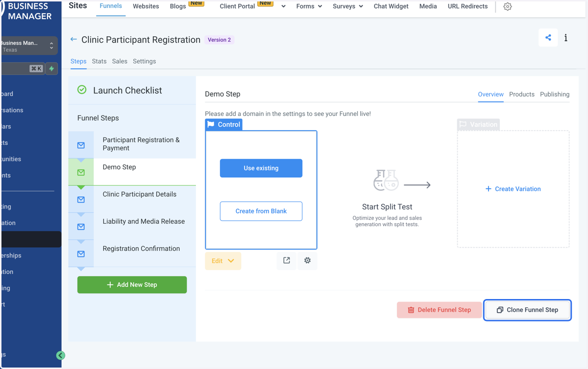Open the Media tab
Image resolution: width=588 pixels, height=369 pixels.
428,6
